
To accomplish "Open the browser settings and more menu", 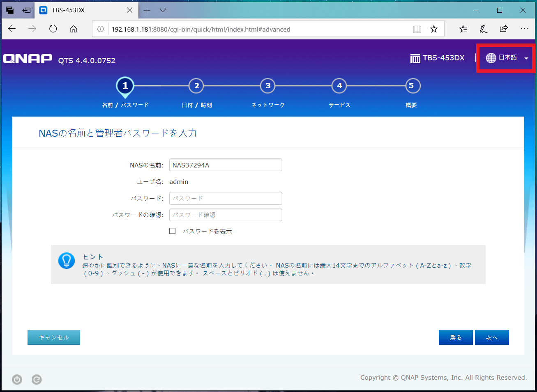I will (x=525, y=29).
